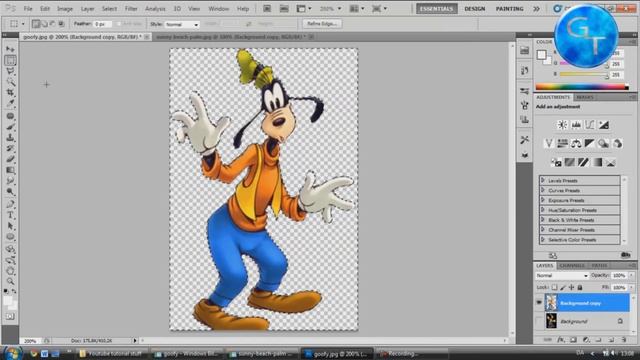Open the Filter menu
The image size is (640, 360).
[x=131, y=9]
